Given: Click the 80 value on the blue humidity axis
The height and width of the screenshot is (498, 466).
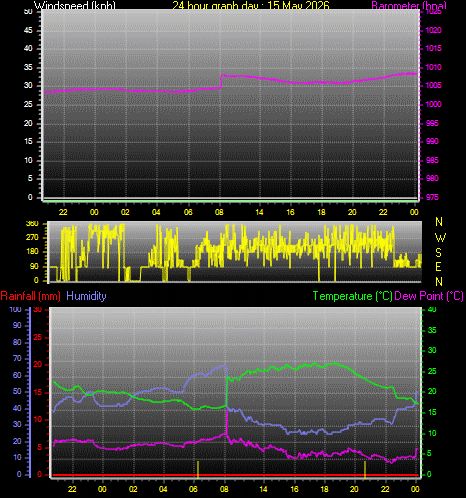Looking at the screenshot, I should coord(17,342).
